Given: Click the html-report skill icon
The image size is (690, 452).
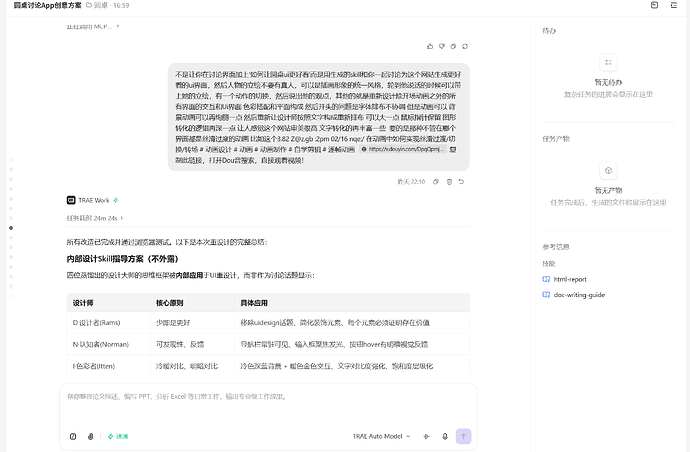Looking at the screenshot, I should point(546,279).
